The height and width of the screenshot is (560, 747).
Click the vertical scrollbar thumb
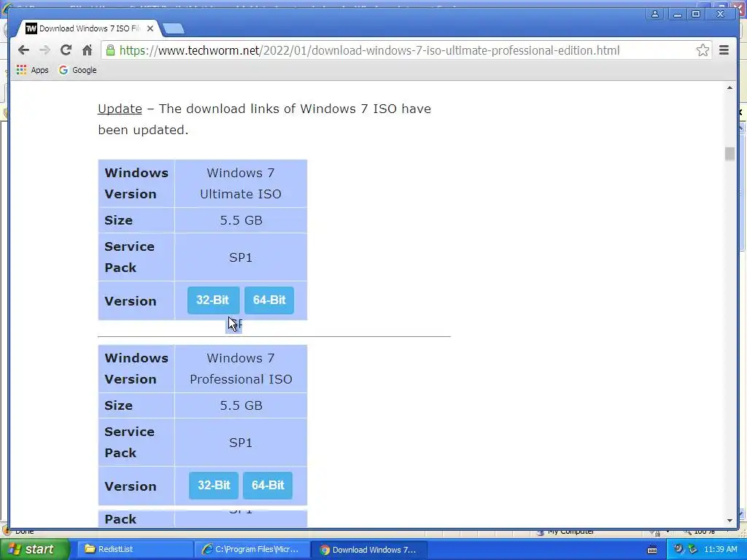(x=729, y=154)
